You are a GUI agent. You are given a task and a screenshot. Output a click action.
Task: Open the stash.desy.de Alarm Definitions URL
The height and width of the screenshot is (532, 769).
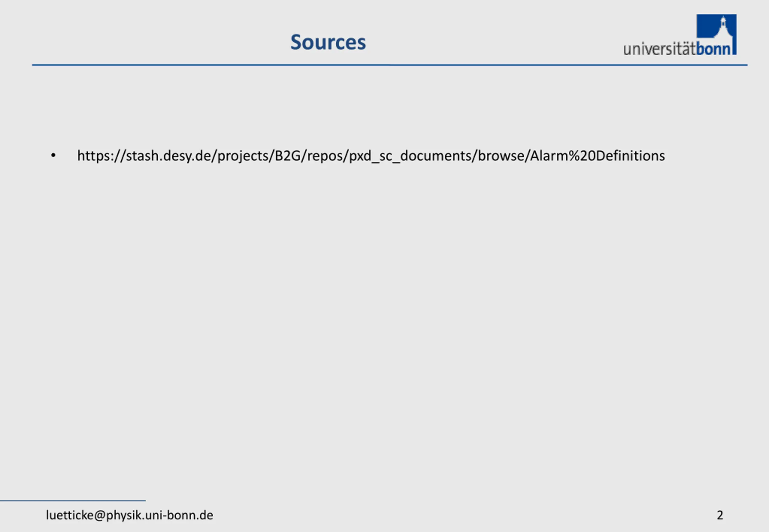click(371, 156)
